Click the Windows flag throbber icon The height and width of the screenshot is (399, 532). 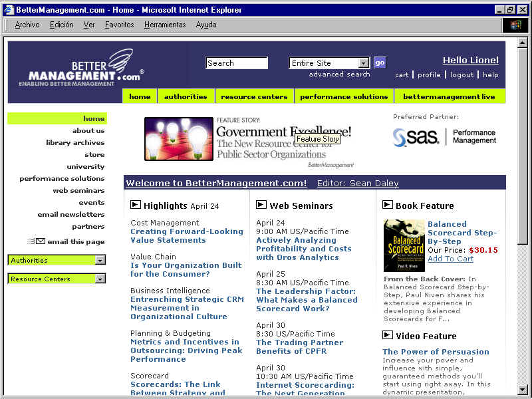click(515, 25)
